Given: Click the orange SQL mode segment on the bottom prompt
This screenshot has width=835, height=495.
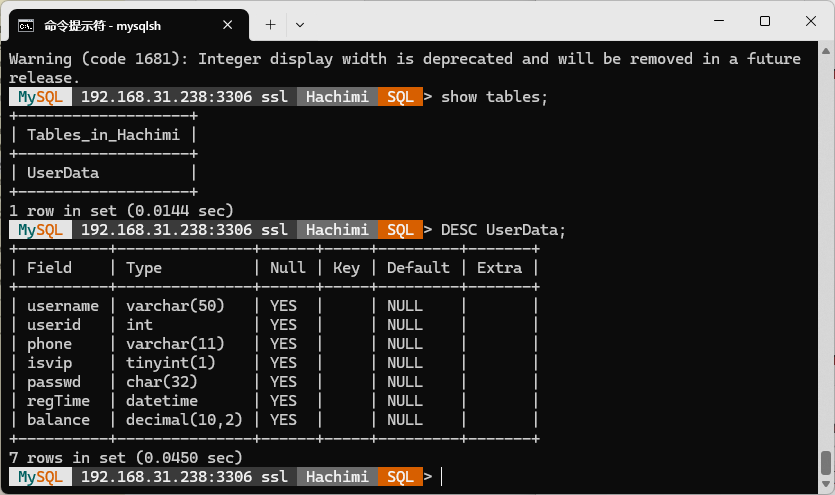Looking at the screenshot, I should (400, 477).
